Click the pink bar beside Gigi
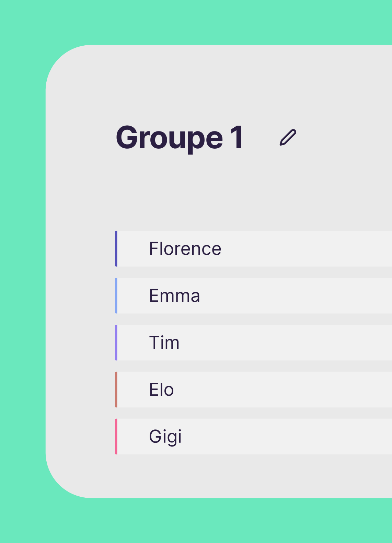This screenshot has height=543, width=392. click(x=116, y=437)
